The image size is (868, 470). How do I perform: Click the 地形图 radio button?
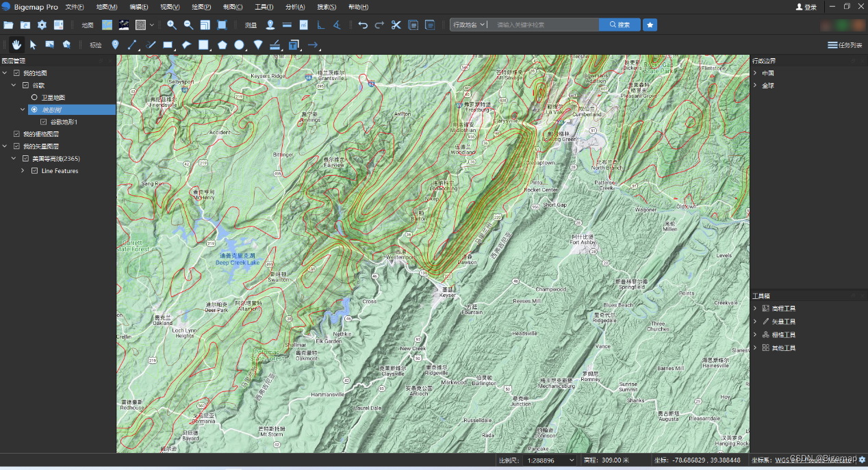pos(34,109)
